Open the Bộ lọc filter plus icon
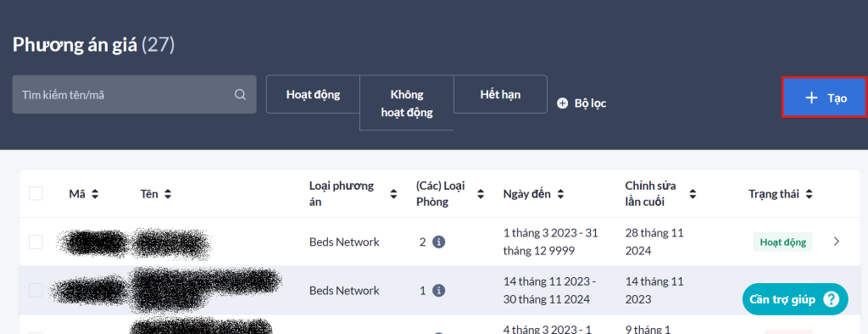 point(563,103)
